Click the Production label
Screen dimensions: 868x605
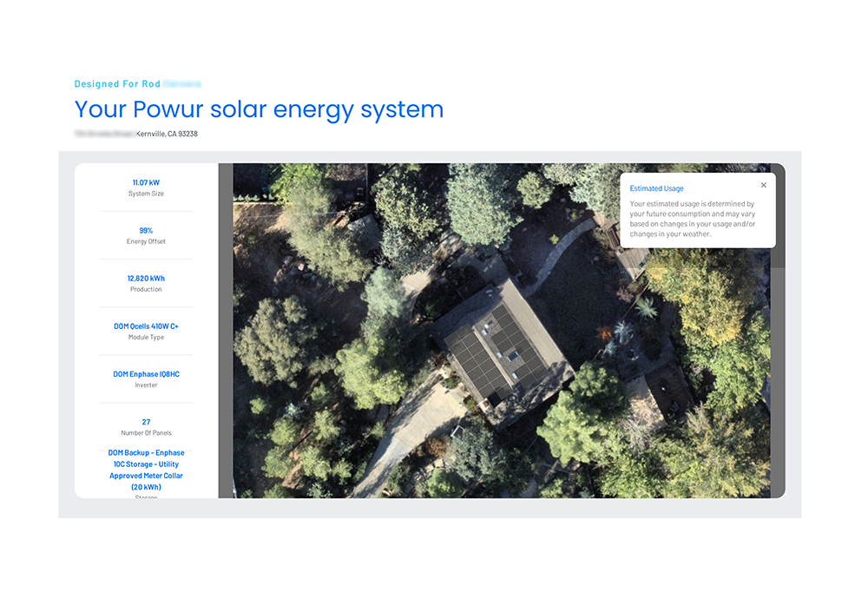tap(146, 290)
